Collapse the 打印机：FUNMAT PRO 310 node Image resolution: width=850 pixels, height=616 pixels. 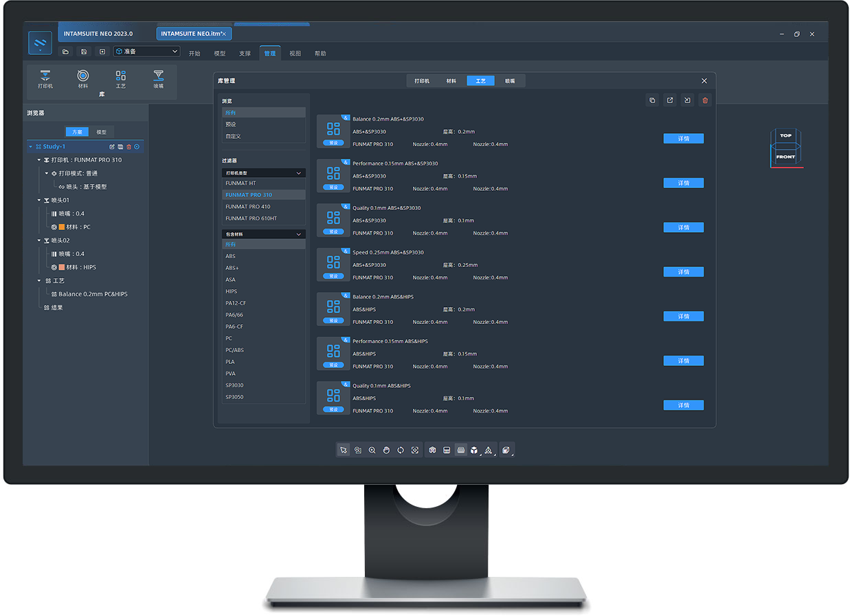pos(39,160)
